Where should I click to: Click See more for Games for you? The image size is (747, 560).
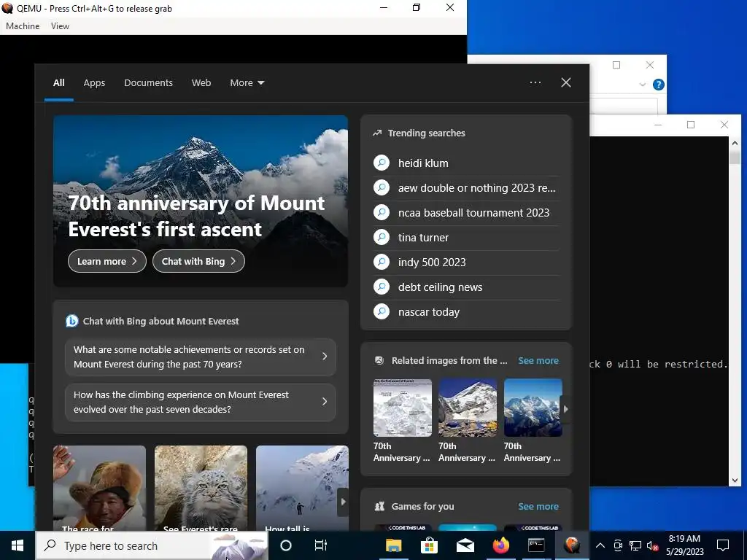tap(538, 506)
